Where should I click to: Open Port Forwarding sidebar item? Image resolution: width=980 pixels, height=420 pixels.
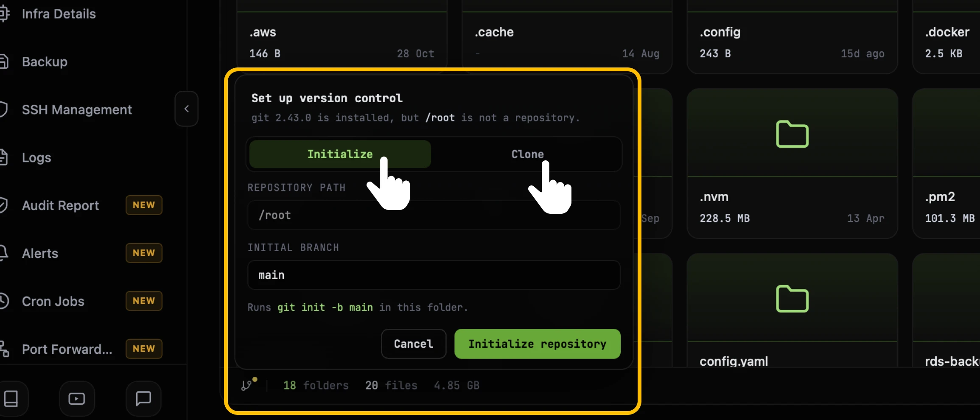click(x=67, y=350)
